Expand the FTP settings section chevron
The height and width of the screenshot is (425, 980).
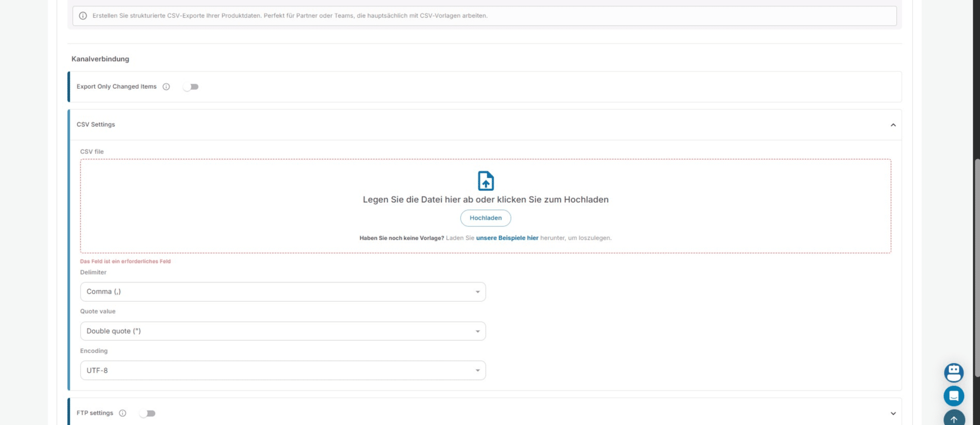pos(893,413)
